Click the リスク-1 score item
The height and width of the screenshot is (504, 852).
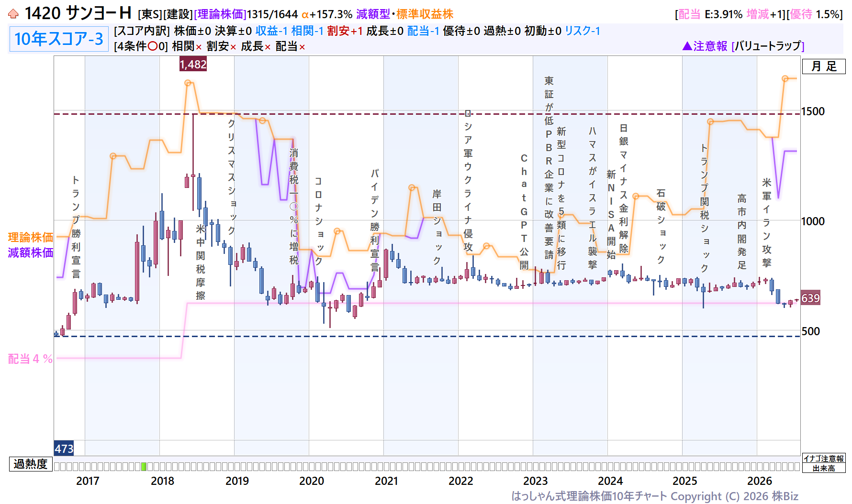click(x=583, y=31)
